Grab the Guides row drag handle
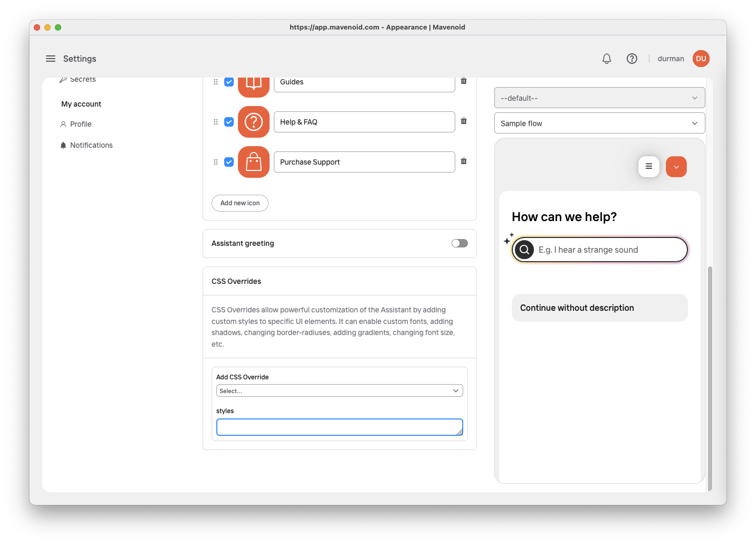This screenshot has height=544, width=756. click(x=216, y=82)
